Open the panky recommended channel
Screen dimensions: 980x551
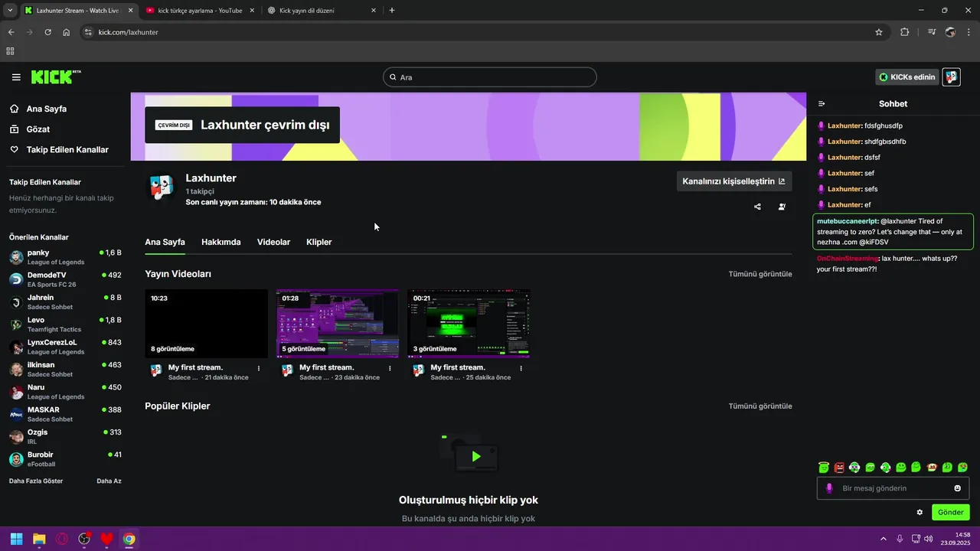tap(65, 257)
